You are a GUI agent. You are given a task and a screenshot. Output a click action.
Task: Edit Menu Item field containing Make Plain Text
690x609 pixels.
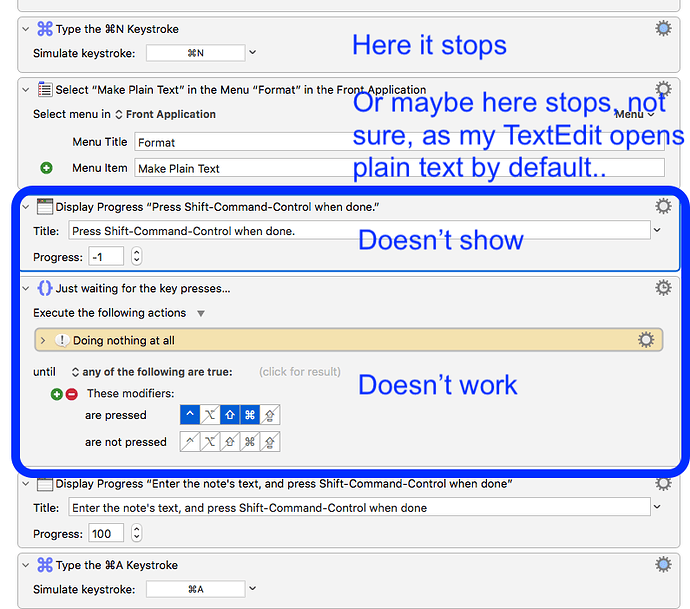pyautogui.click(x=399, y=168)
